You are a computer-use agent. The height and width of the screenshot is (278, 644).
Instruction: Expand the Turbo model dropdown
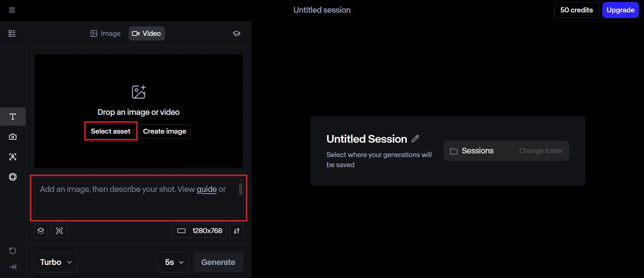click(x=56, y=262)
